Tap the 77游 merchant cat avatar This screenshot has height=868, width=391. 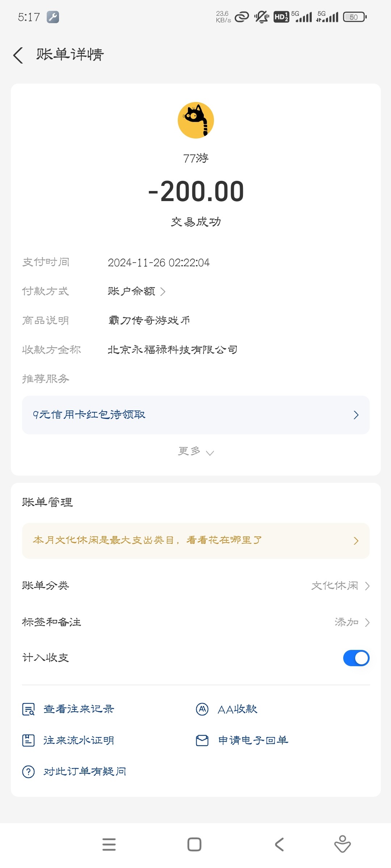(196, 120)
